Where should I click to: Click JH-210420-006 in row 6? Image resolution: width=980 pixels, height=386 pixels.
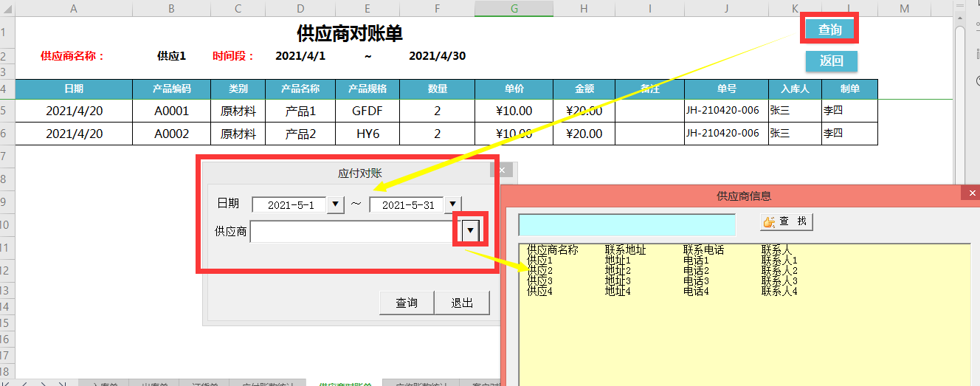pos(726,134)
